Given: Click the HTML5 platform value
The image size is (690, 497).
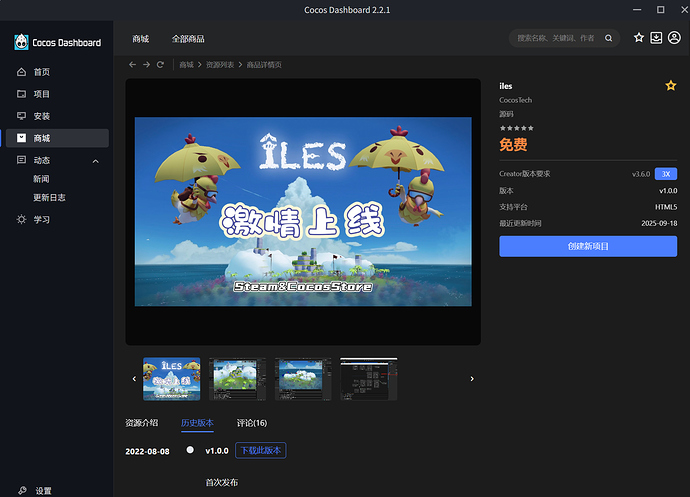Looking at the screenshot, I should [666, 207].
